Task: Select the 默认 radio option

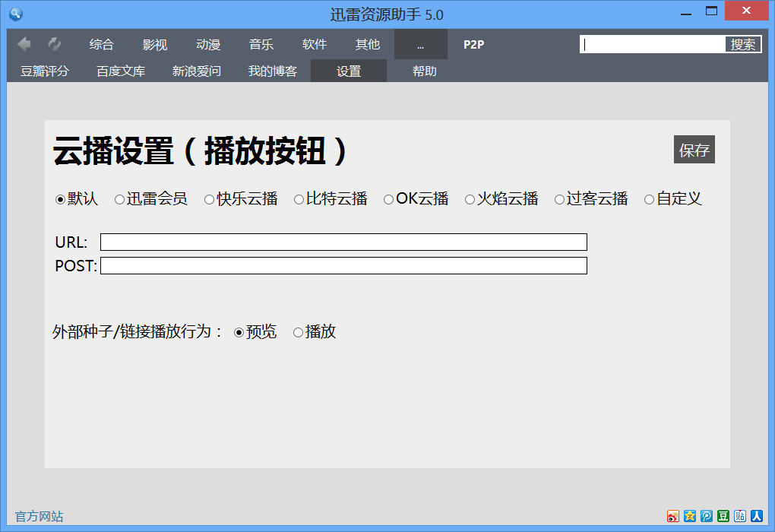Action: (x=60, y=200)
